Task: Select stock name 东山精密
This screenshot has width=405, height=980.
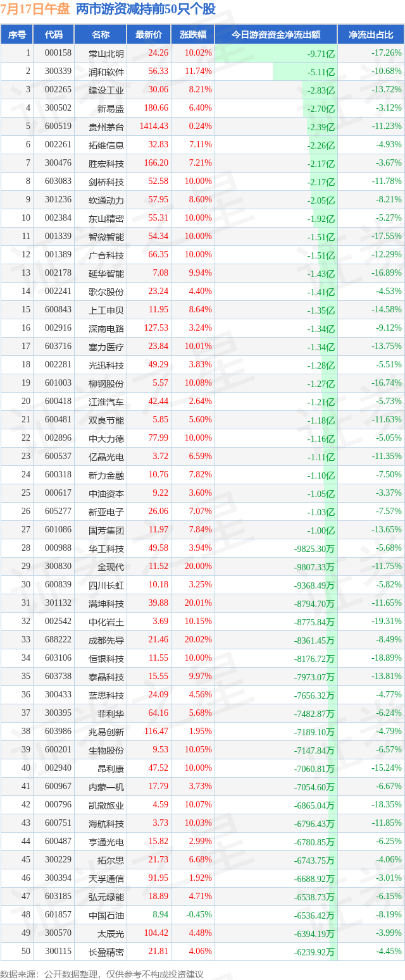Action: point(106,218)
